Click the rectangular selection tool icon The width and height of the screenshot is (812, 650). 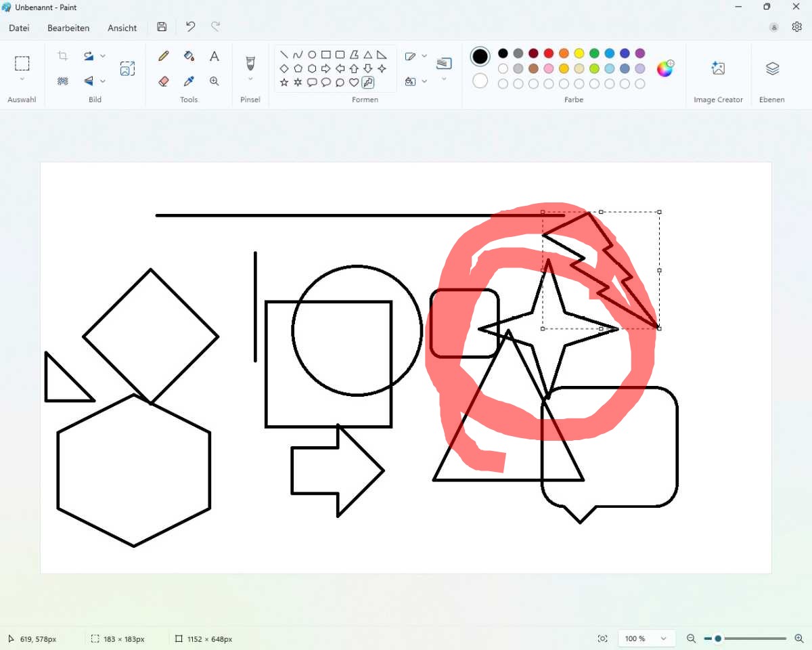(22, 64)
